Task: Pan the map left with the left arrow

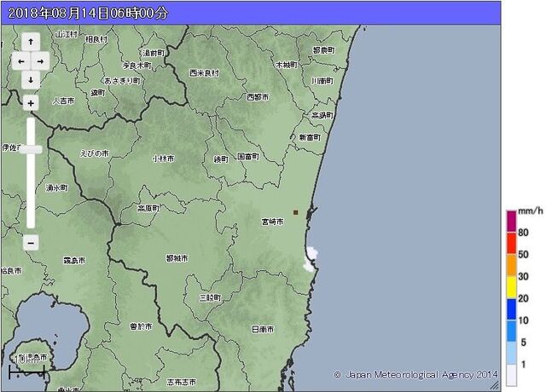Action: 21,61
